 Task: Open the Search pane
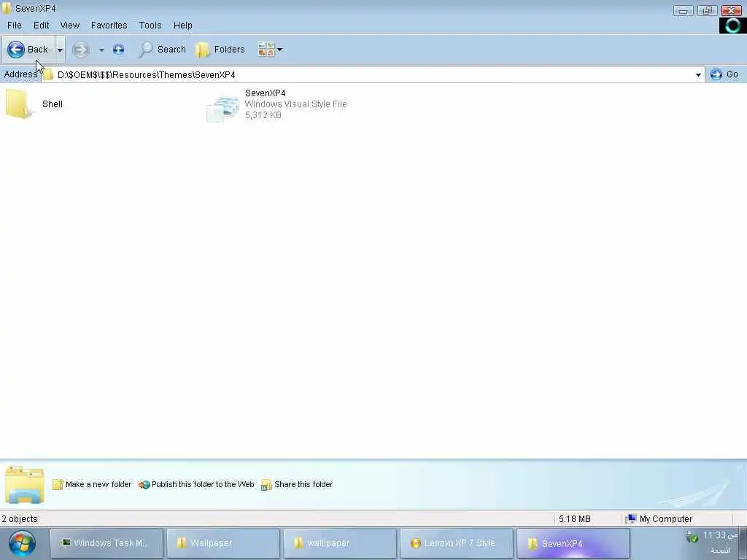tap(162, 50)
